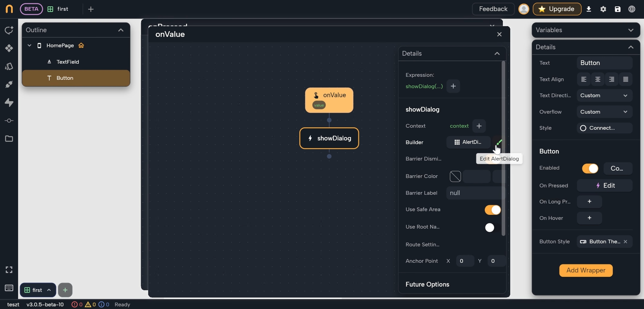The height and width of the screenshot is (309, 644).
Task: Click the lightning bolt icon in left sidebar
Action: click(x=9, y=103)
